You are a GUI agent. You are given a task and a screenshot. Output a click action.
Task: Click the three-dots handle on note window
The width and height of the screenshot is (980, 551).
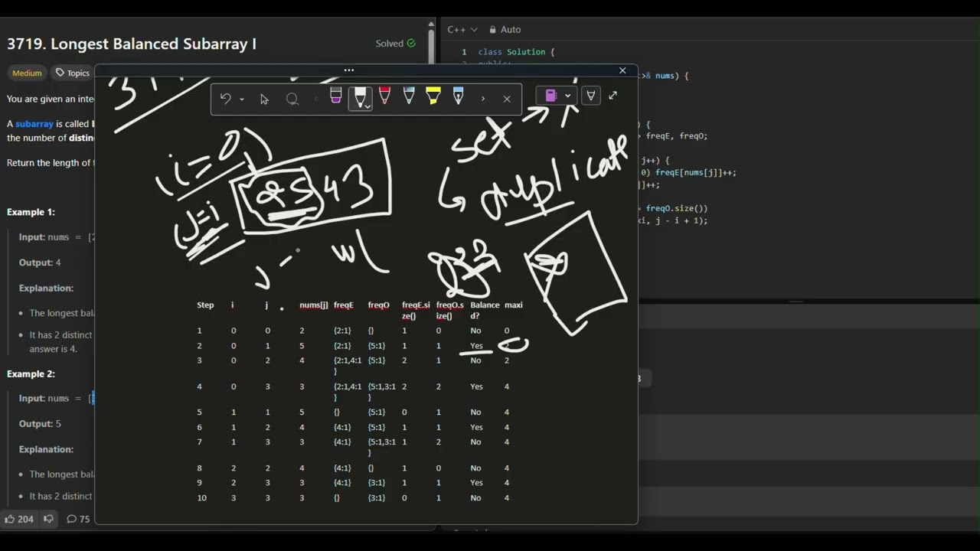pos(349,70)
